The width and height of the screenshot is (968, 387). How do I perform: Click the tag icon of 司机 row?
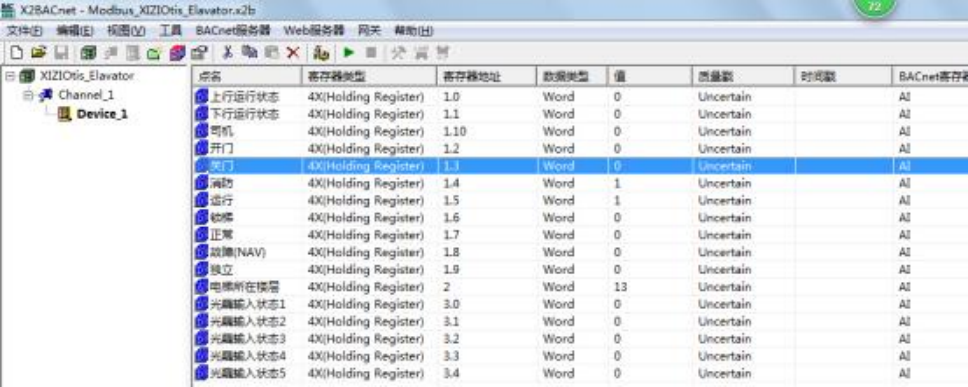point(202,131)
